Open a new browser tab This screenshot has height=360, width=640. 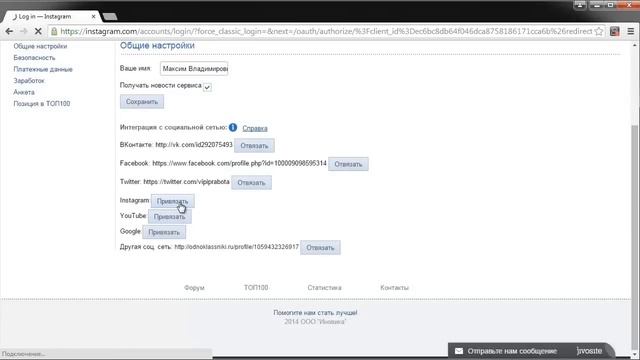(109, 16)
